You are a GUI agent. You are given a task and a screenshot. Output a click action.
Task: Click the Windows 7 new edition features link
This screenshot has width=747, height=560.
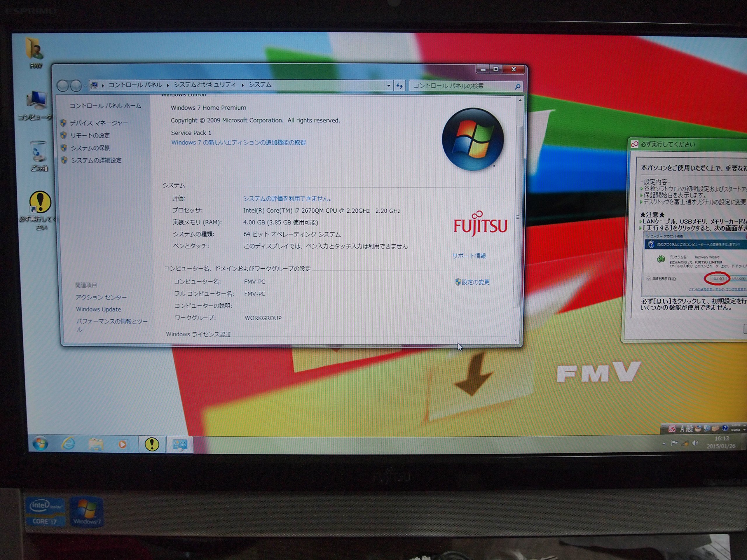[x=238, y=142]
